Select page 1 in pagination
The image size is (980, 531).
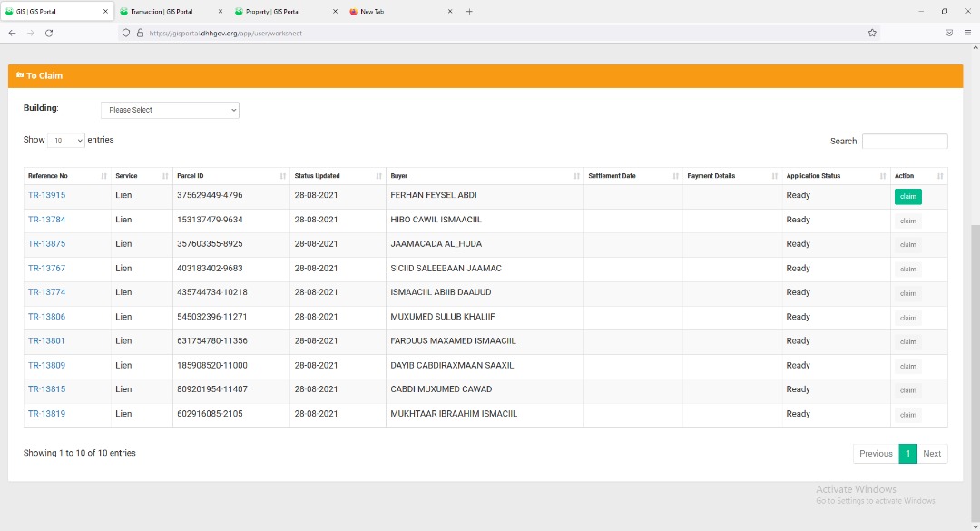point(907,454)
